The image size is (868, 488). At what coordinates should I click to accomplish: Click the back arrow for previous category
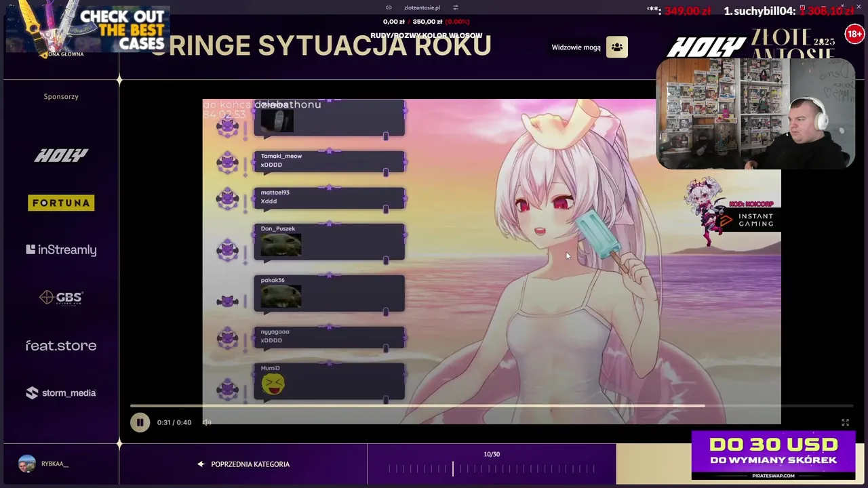pos(201,464)
